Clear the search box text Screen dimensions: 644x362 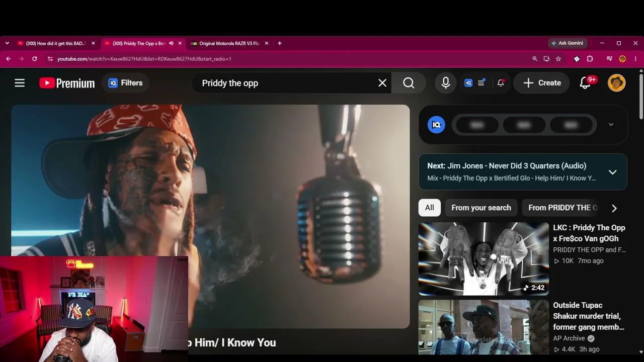coord(382,83)
